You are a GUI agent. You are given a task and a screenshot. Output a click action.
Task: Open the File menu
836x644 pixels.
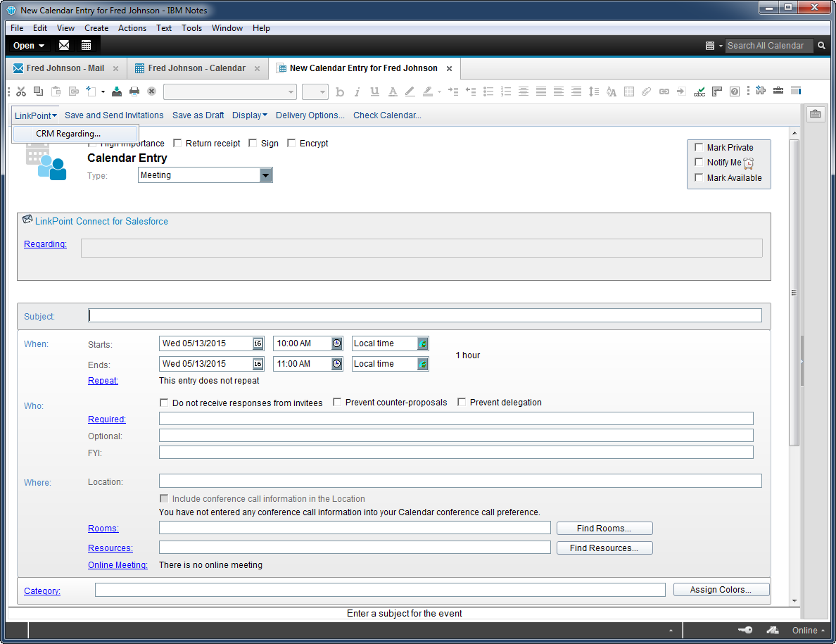[17, 27]
